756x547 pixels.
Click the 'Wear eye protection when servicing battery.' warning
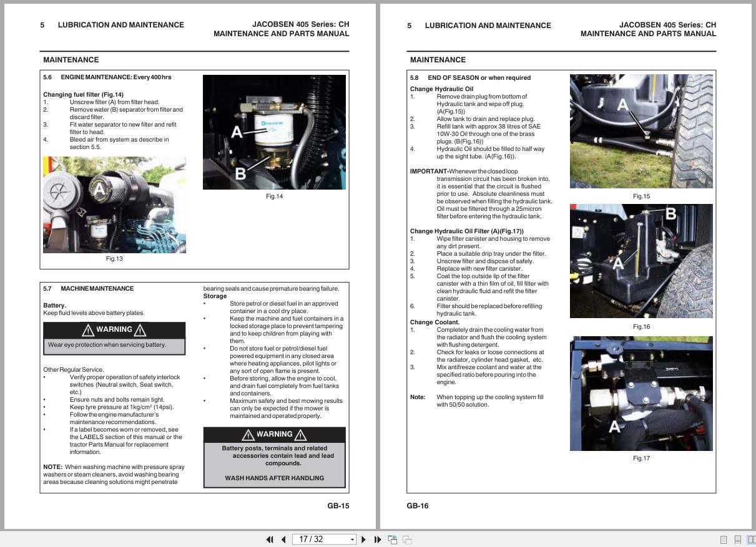(107, 345)
